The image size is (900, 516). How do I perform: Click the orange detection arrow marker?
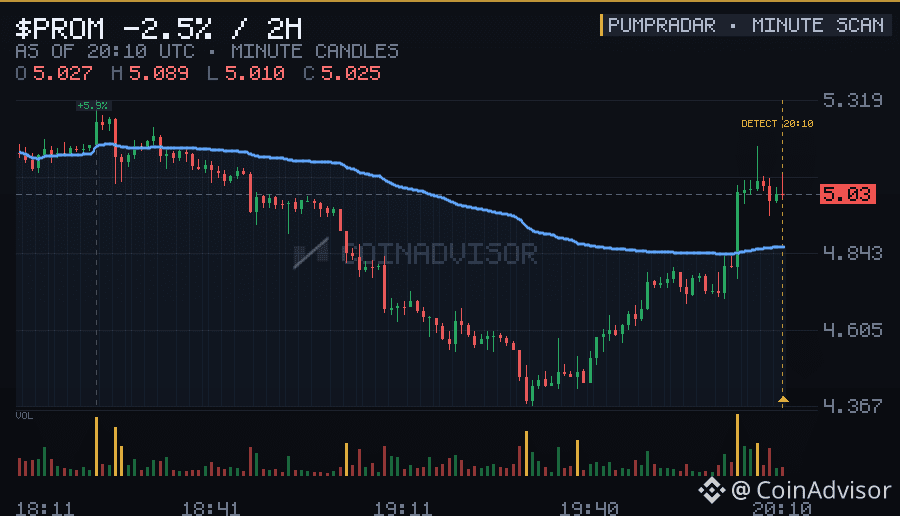pyautogui.click(x=783, y=399)
